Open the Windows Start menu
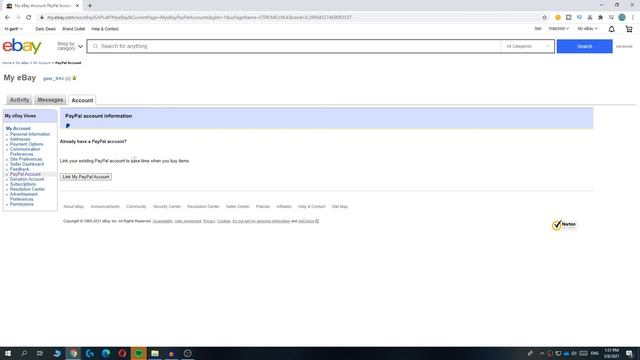The image size is (640, 360). coord(8,353)
